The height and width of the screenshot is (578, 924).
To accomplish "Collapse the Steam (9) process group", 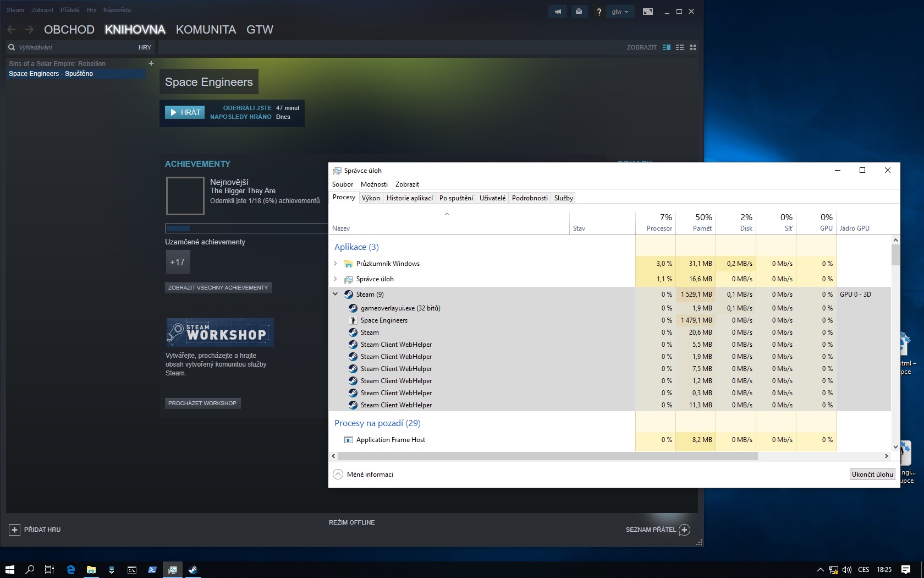I will 335,295.
